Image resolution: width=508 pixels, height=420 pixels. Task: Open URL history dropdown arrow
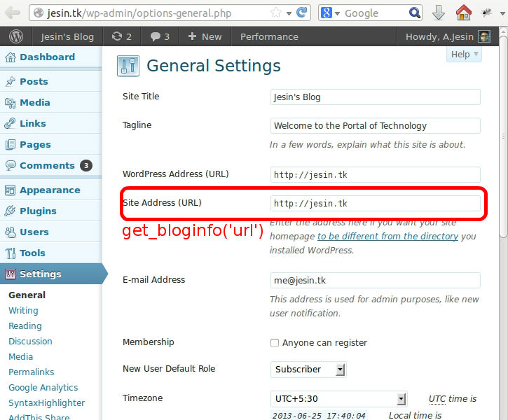click(x=289, y=13)
